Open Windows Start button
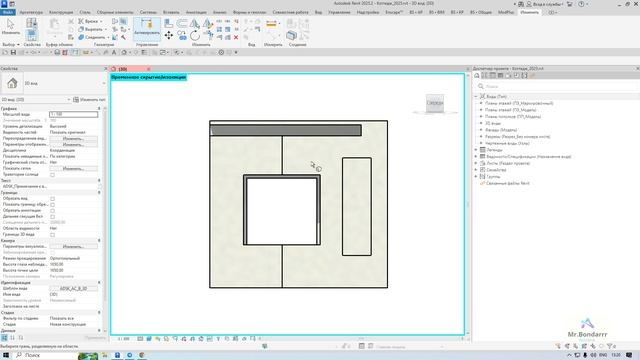This screenshot has width=640, height=360. click(x=6, y=356)
